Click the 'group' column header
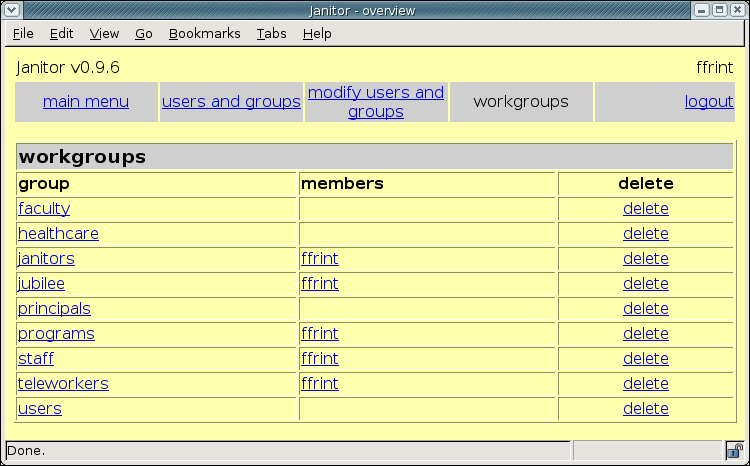 tap(44, 184)
